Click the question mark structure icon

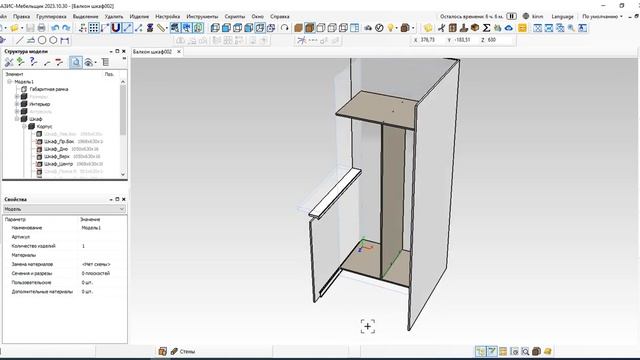[x=33, y=62]
